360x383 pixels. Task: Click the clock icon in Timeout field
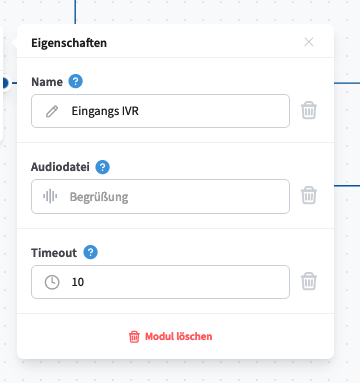click(52, 282)
